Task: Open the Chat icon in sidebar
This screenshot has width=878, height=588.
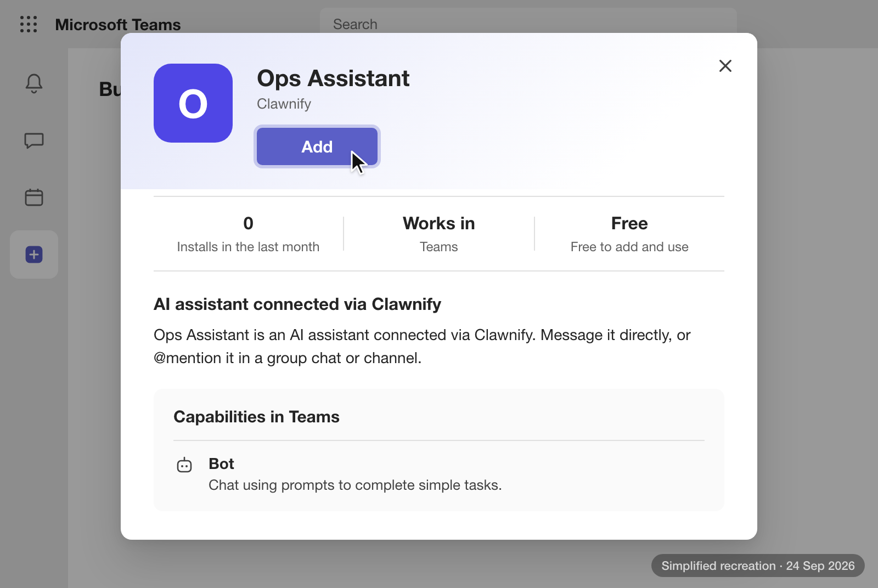Action: 34,140
